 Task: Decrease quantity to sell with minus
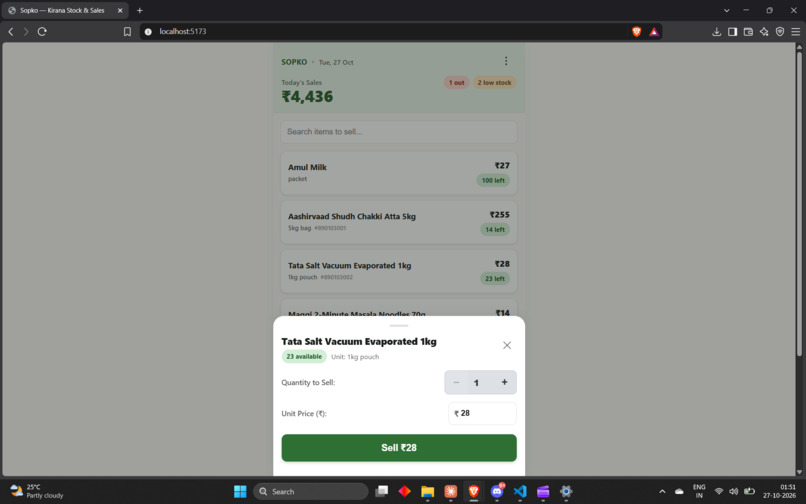456,382
